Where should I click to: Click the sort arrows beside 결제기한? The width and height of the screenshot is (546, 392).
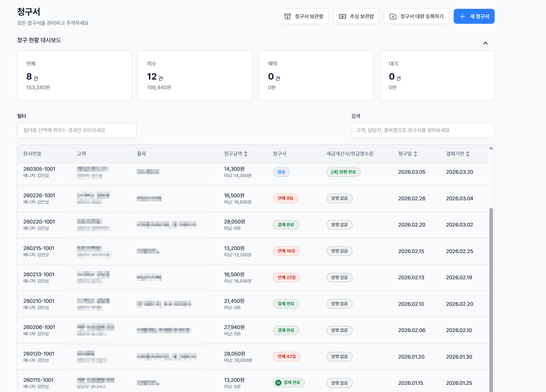(x=468, y=154)
